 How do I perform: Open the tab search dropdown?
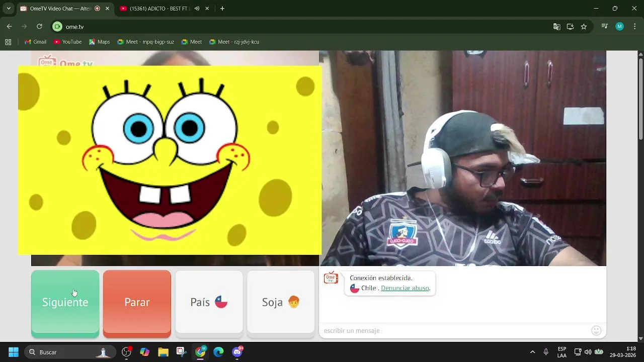coord(9,9)
